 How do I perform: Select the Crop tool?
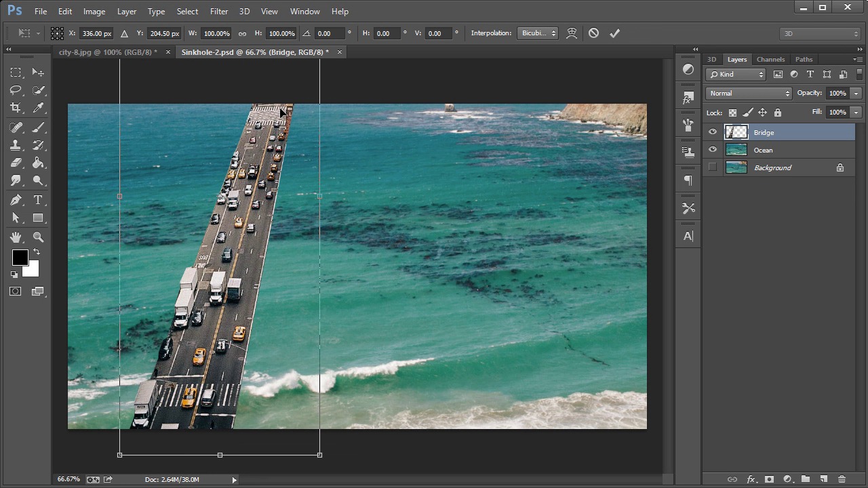16,108
